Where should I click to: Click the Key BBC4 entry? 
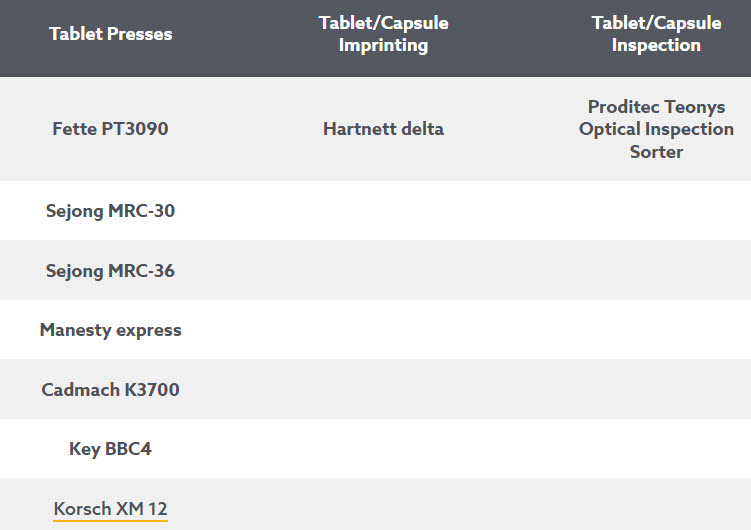110,449
